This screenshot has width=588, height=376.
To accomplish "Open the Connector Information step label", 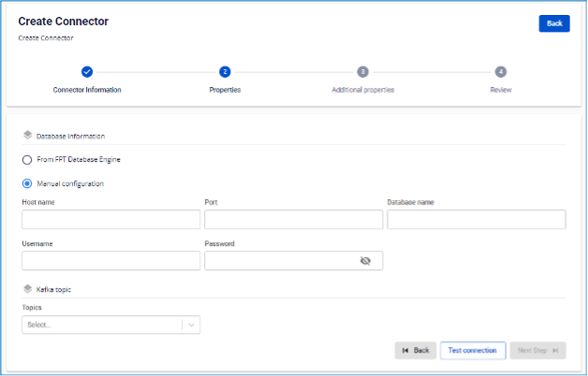I will [87, 90].
